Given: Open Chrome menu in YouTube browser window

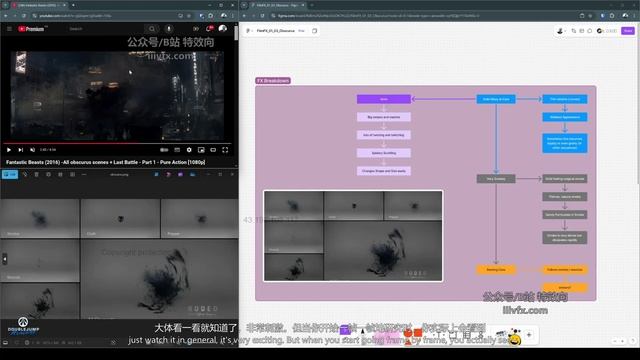Looking at the screenshot, I should point(233,16).
